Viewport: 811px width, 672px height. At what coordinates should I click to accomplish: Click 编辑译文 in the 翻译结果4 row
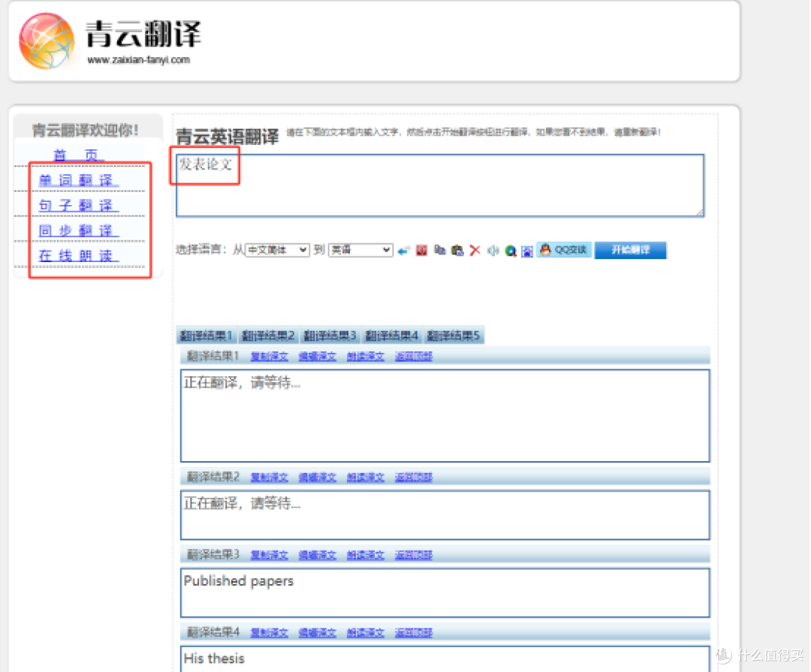click(x=318, y=633)
